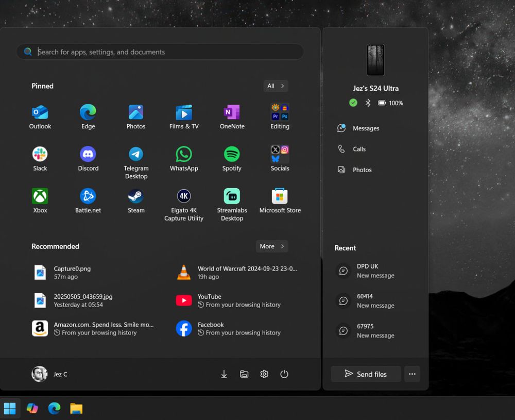Screen dimensions: 515x420
Task: Open the Downloads folder icon
Action: coord(224,374)
